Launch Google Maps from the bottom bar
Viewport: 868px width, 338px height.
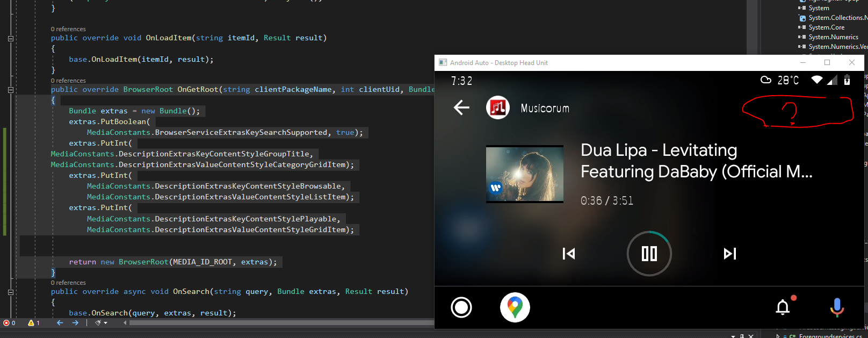(x=515, y=307)
